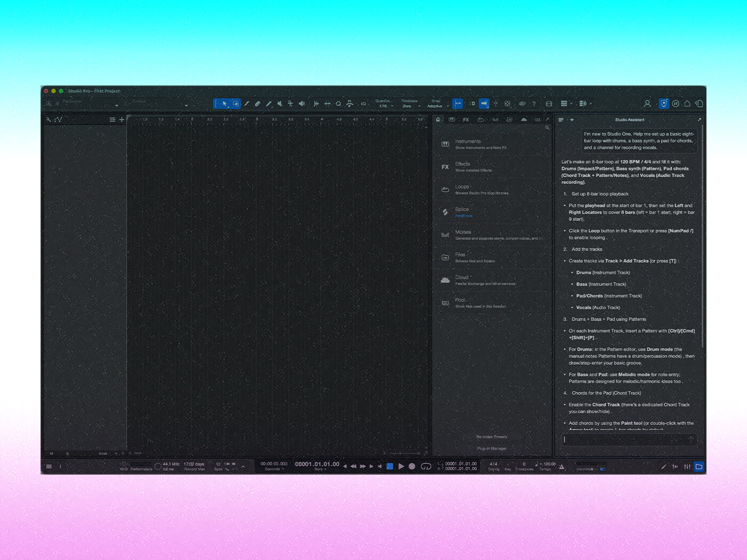Screen dimensions: 747x560
Task: Expand the Sync options chevron
Action: click(x=243, y=467)
